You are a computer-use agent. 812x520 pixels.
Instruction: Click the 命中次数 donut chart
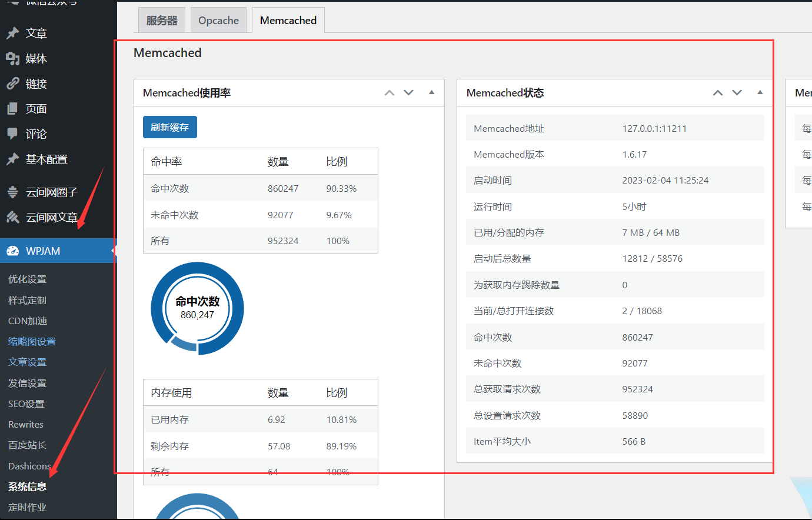tap(197, 308)
